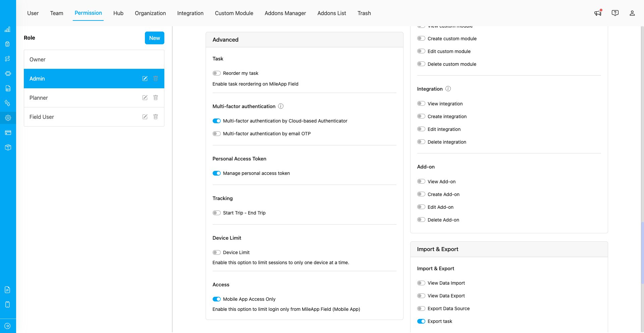The image size is (644, 333).
Task: Toggle Manage personal access token off
Action: [x=217, y=173]
